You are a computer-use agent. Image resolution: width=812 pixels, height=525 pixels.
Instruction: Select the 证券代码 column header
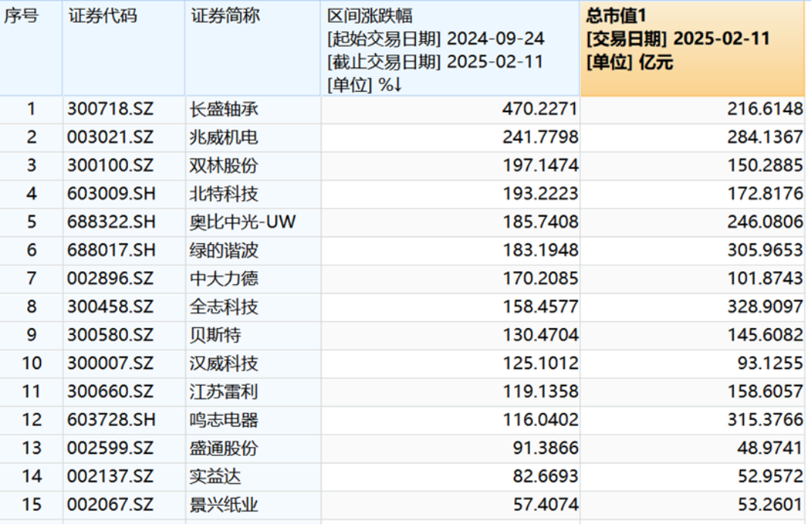(123, 48)
